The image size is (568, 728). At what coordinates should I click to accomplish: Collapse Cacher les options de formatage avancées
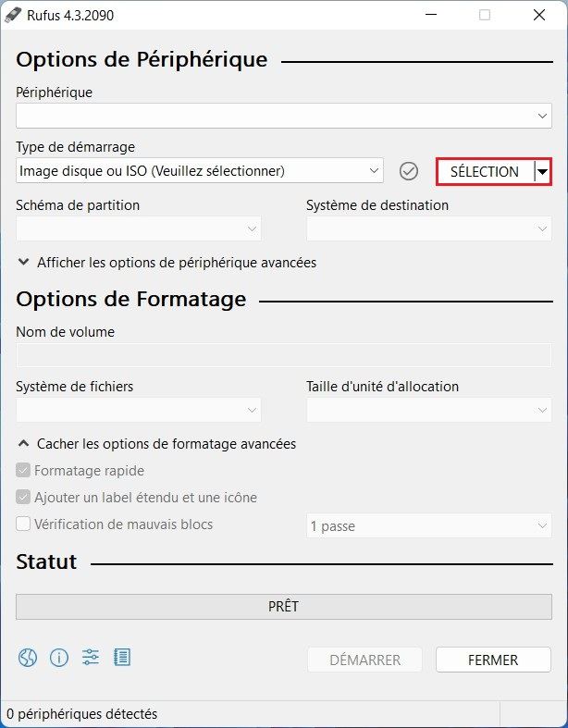[x=156, y=444]
